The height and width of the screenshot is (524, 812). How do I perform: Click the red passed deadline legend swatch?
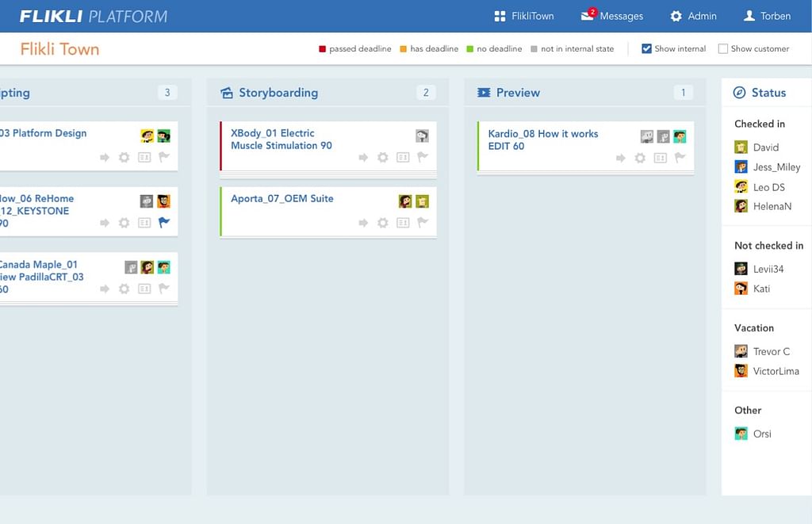tap(323, 49)
